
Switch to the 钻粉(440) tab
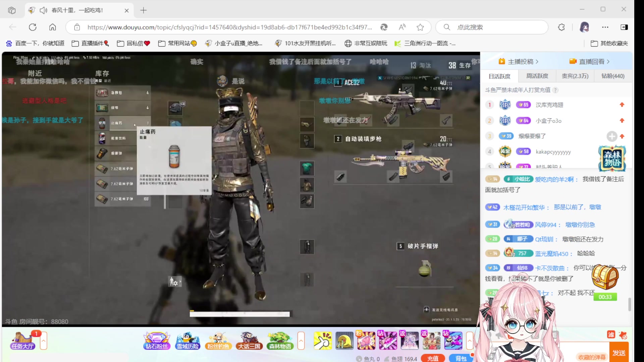(x=613, y=76)
